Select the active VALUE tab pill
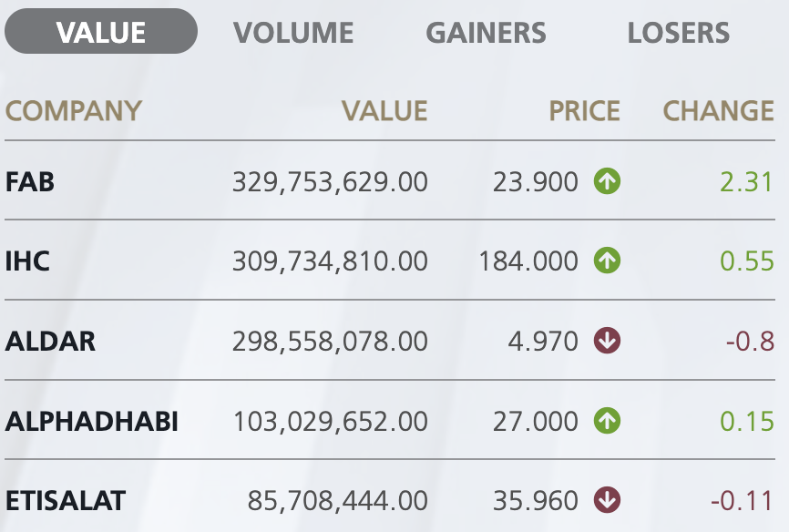 point(101,31)
